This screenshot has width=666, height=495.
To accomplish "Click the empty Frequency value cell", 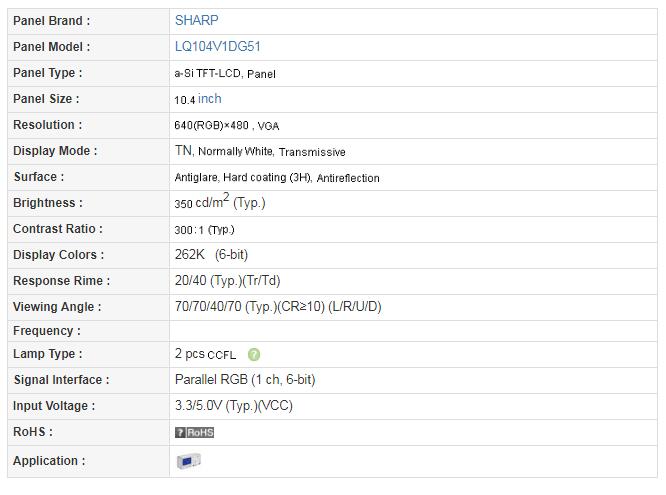I will click(x=413, y=331).
